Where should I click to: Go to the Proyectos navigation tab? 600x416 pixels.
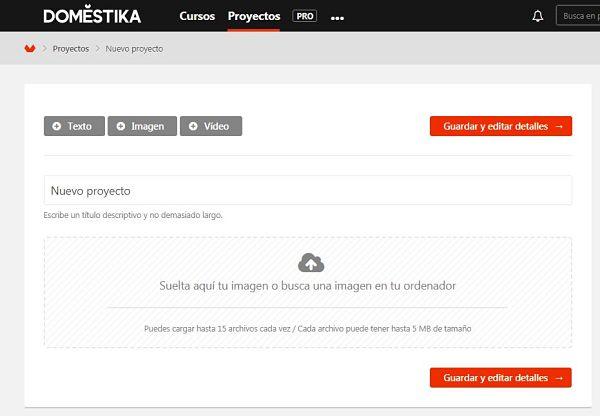click(254, 16)
